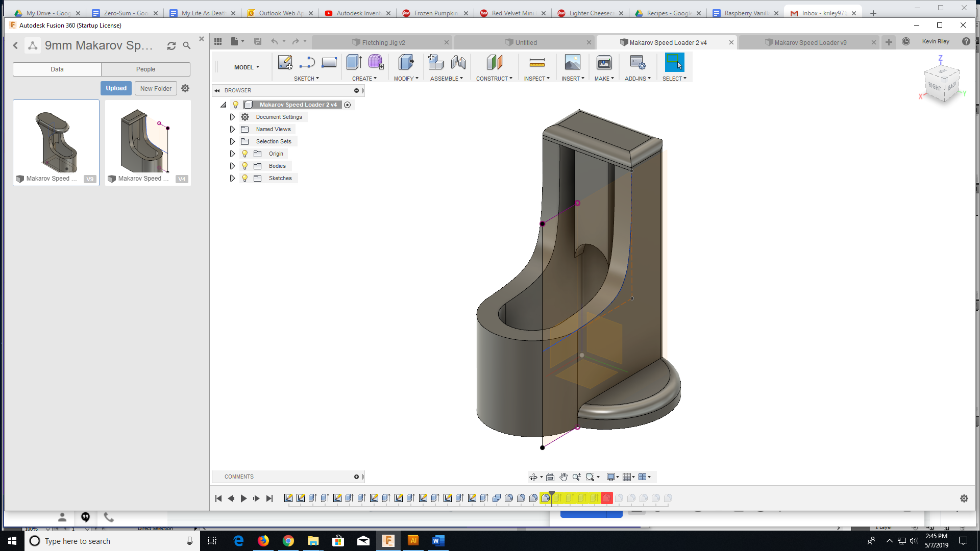Image resolution: width=980 pixels, height=551 pixels.
Task: Switch to the Fletching Jig v2 tab
Action: (383, 42)
